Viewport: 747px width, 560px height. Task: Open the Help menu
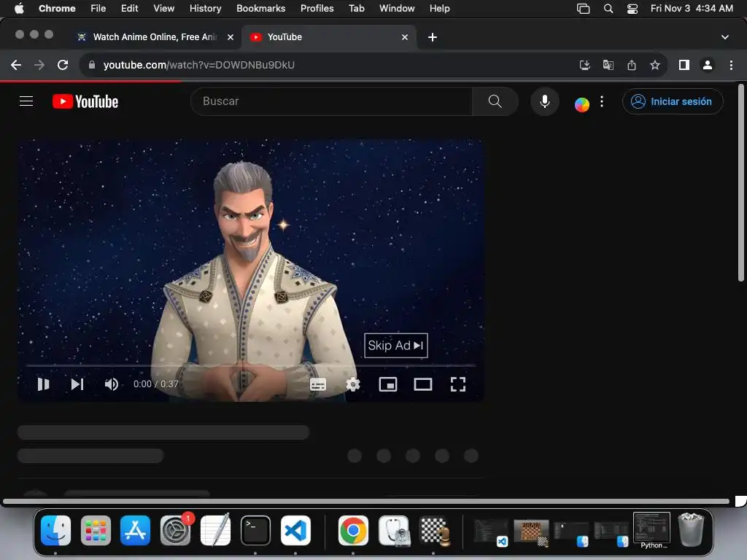click(439, 8)
